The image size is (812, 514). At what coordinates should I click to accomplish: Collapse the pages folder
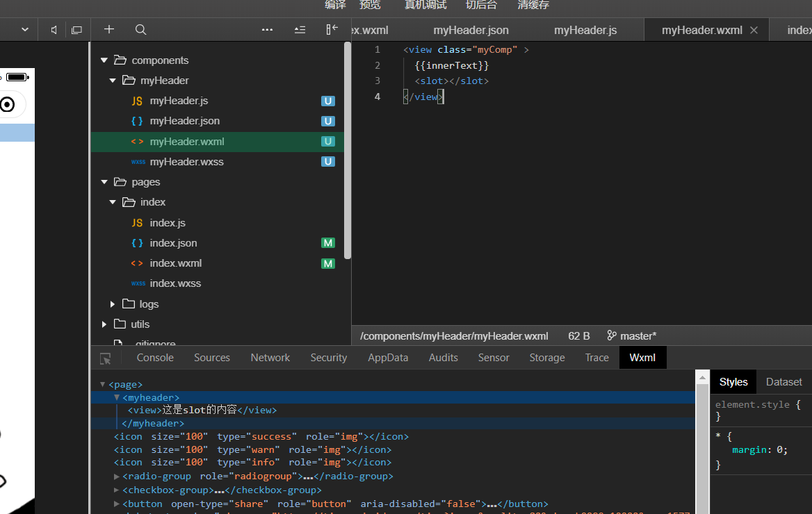[104, 182]
